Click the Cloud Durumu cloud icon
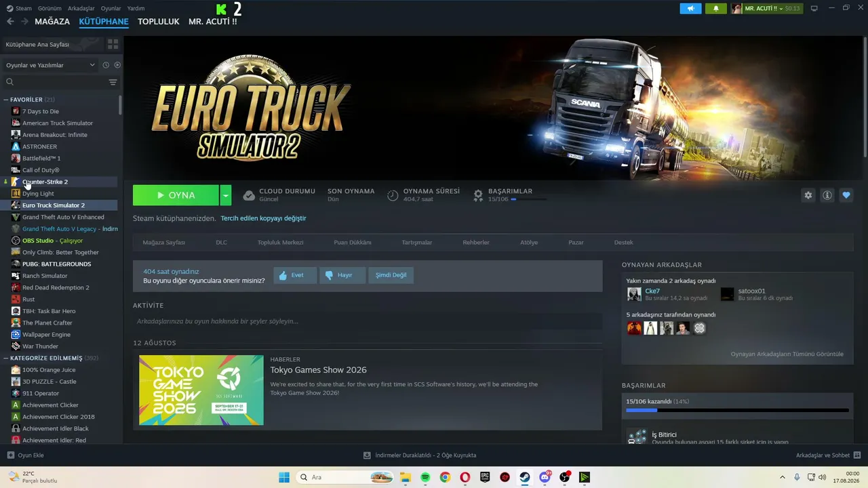868x488 pixels. click(249, 195)
